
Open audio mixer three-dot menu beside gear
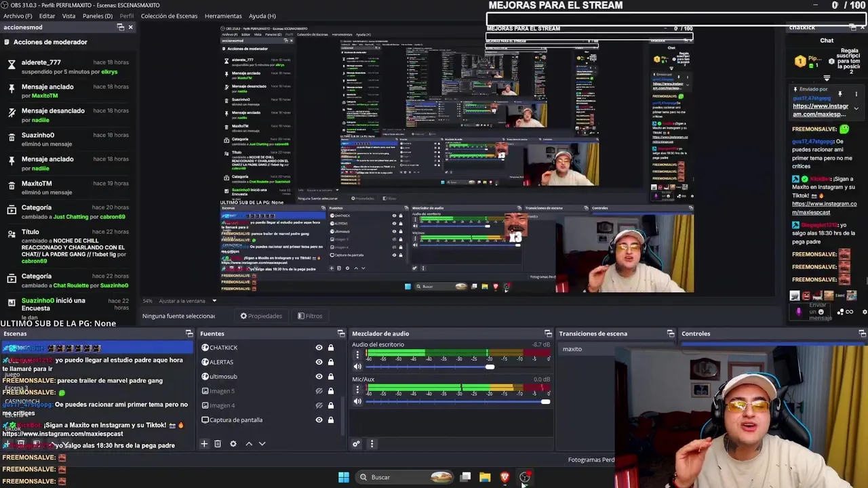pos(372,444)
